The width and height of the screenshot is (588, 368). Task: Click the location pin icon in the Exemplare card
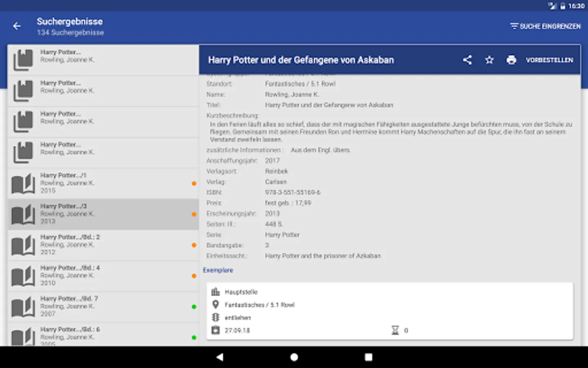216,305
